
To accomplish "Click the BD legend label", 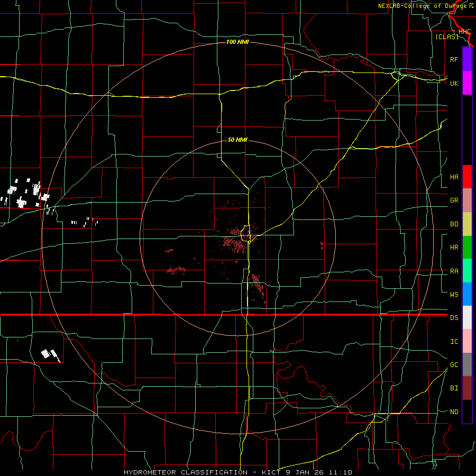I will click(454, 224).
